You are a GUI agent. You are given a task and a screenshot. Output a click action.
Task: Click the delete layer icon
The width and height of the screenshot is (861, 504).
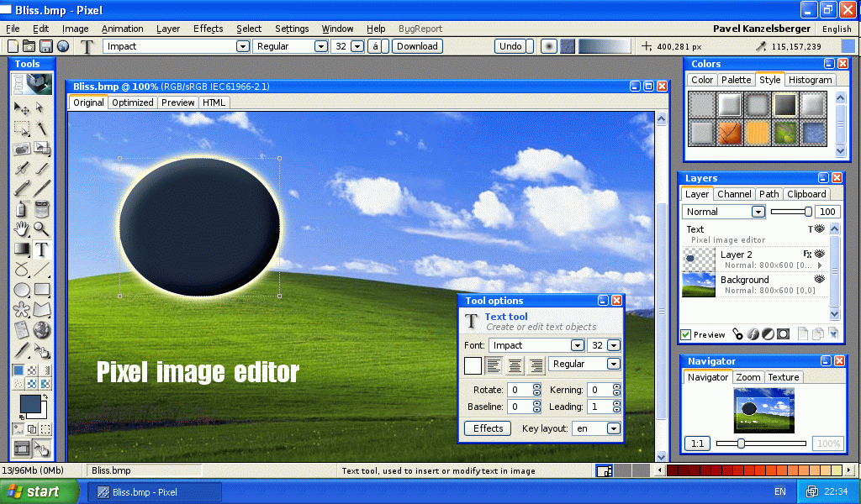point(833,334)
